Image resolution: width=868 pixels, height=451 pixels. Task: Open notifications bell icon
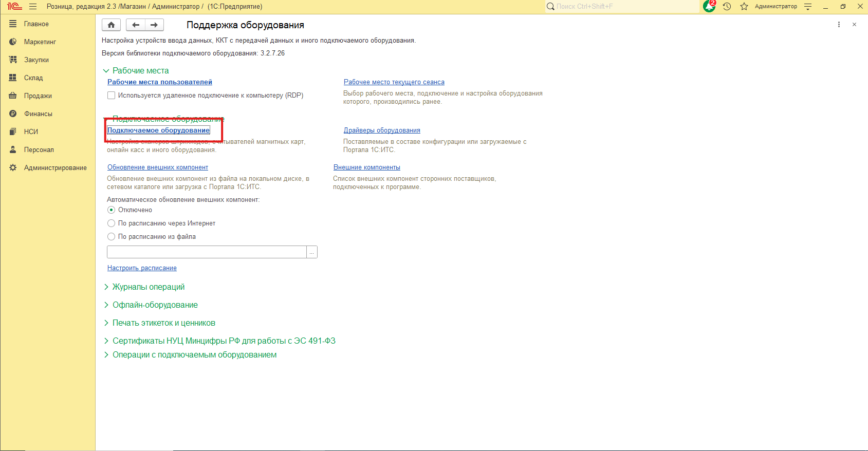(x=709, y=6)
